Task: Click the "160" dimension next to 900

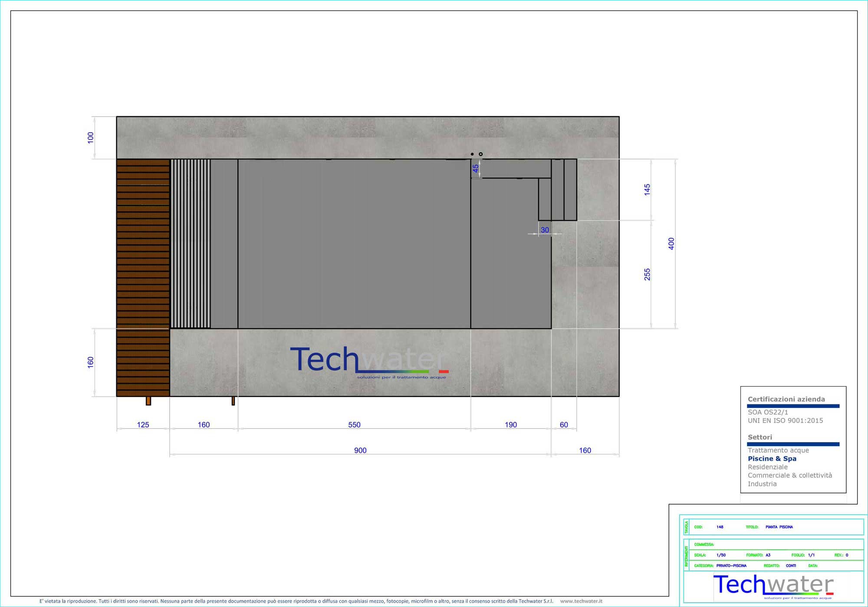Action: pyautogui.click(x=585, y=450)
